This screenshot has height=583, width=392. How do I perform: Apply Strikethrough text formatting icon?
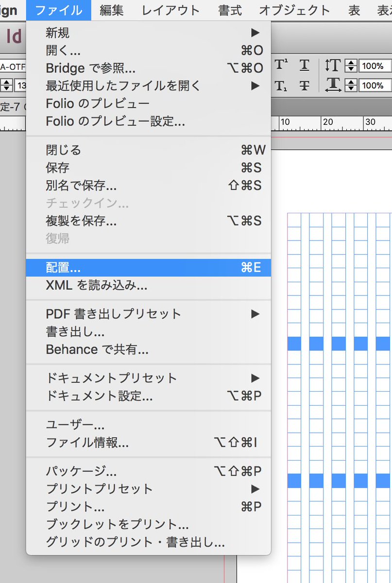tap(304, 86)
